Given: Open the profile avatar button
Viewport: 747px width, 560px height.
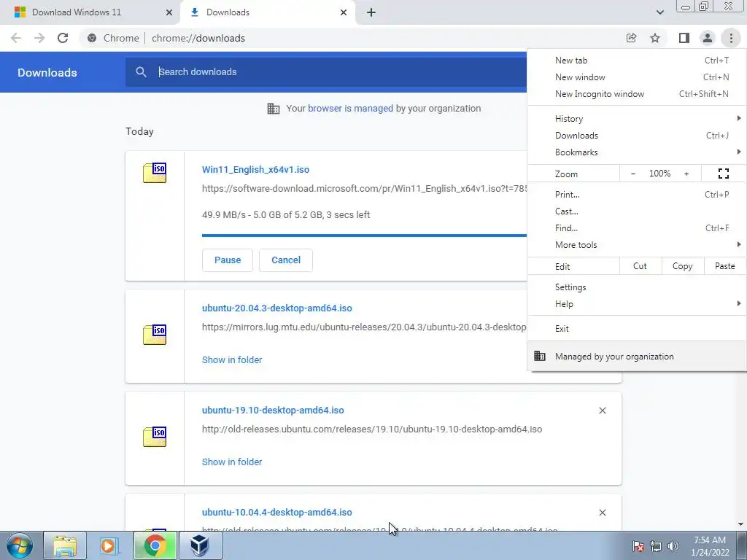Looking at the screenshot, I should point(708,38).
